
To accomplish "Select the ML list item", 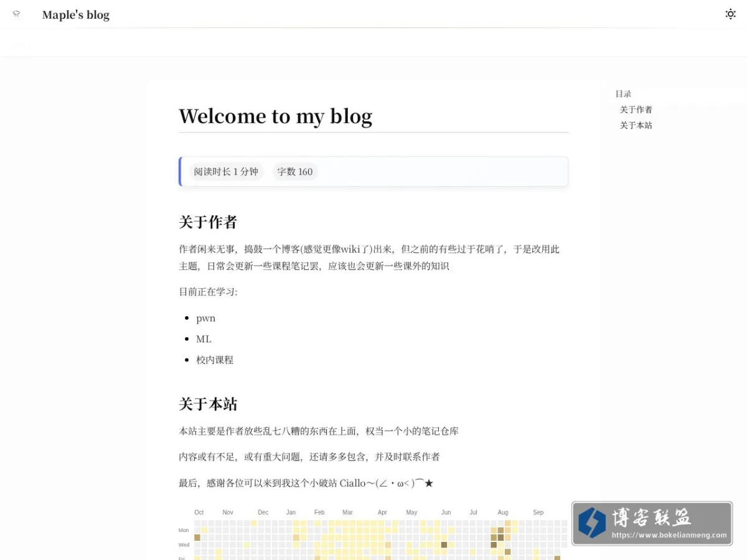I will click(204, 339).
